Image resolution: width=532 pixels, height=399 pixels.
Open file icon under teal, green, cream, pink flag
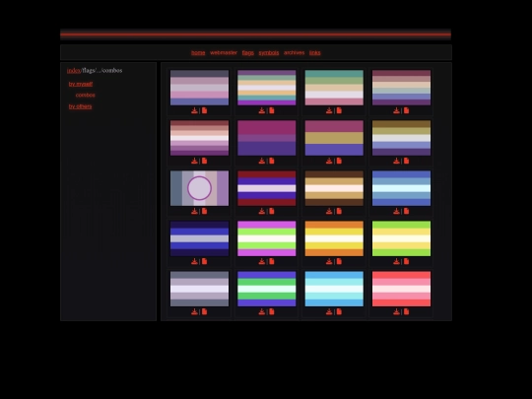(x=339, y=110)
